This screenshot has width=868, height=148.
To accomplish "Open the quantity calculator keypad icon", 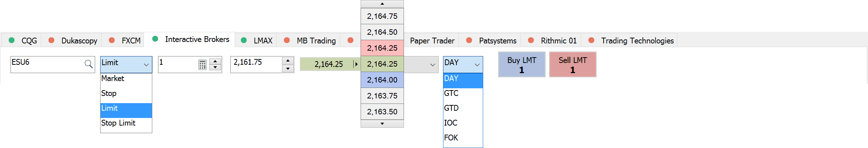I will pyautogui.click(x=203, y=65).
